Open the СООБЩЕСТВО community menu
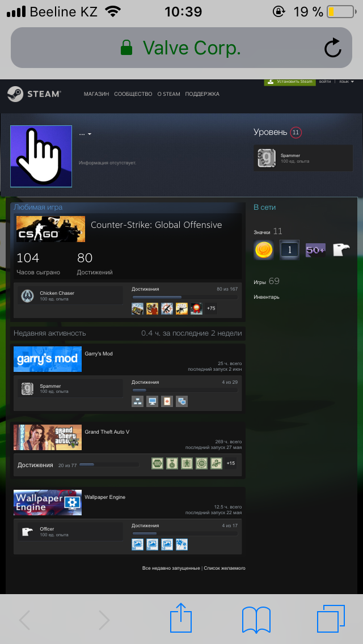This screenshot has height=644, width=363. pos(133,94)
